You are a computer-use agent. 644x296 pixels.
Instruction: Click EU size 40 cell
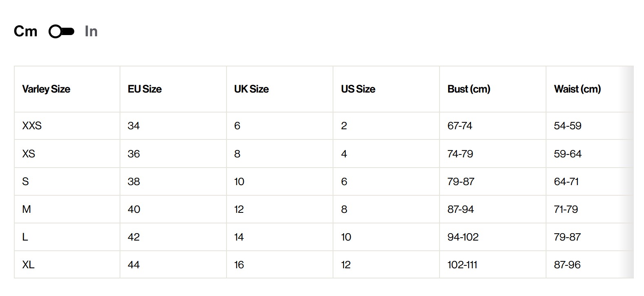pyautogui.click(x=134, y=209)
